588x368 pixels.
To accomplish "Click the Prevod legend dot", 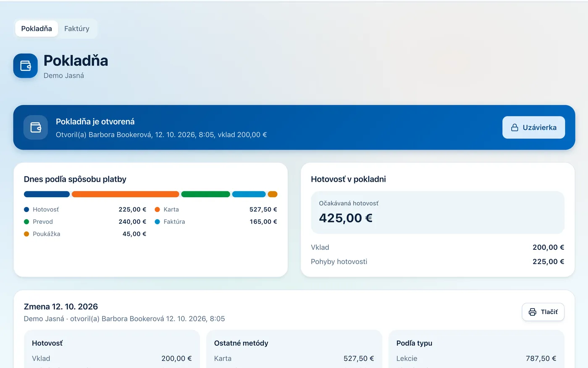I will click(26, 222).
